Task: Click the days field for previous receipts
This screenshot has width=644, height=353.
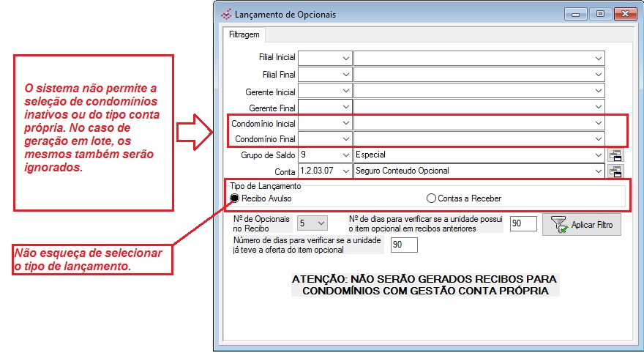Action: (x=523, y=223)
